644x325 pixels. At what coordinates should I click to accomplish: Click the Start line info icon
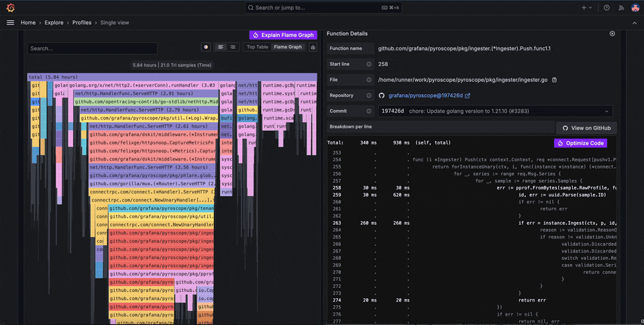368,64
